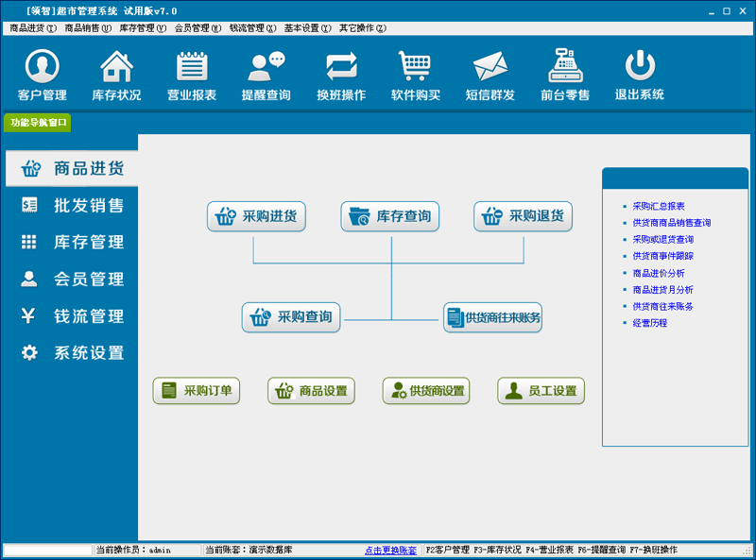Open 供货商事件跟踪 link

(x=663, y=256)
